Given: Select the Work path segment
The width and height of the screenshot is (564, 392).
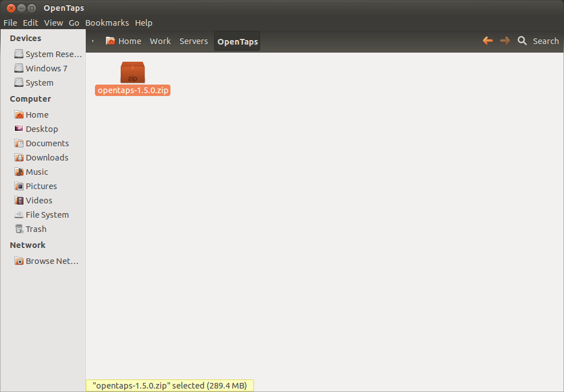Looking at the screenshot, I should point(160,41).
